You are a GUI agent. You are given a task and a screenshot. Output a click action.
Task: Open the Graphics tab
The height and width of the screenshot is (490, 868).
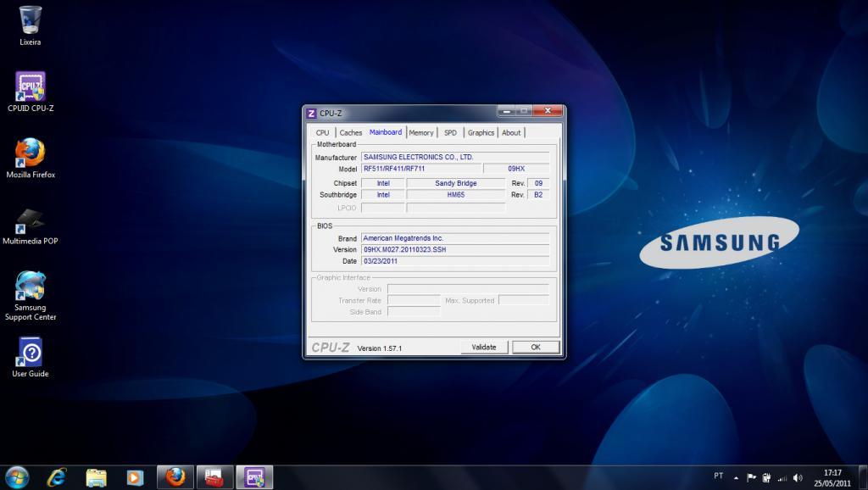(481, 133)
